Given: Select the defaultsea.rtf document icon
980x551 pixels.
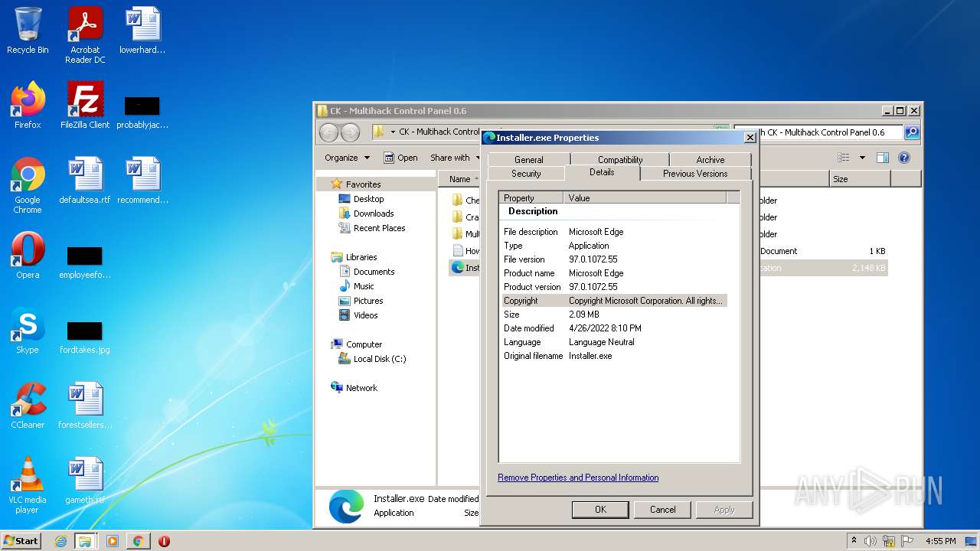Looking at the screenshot, I should [85, 181].
